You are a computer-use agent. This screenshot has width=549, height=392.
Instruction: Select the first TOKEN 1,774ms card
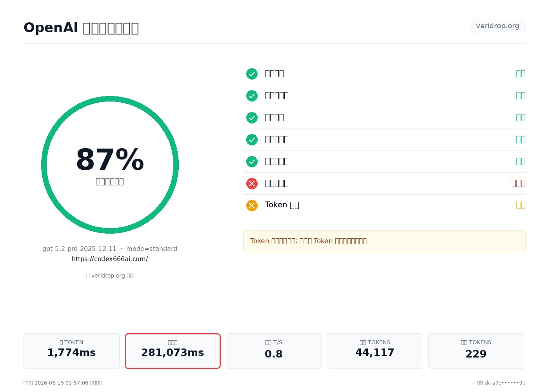(x=71, y=351)
